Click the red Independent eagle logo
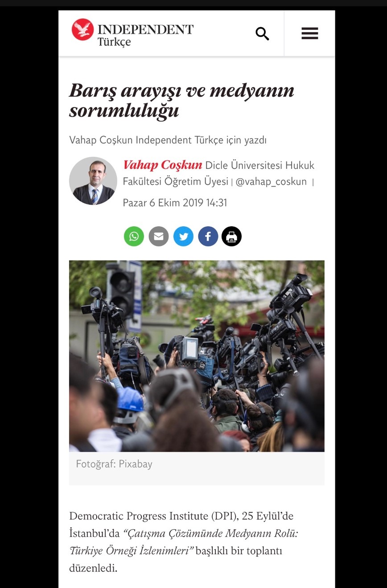Viewport: 387px width, 588px height. (82, 30)
